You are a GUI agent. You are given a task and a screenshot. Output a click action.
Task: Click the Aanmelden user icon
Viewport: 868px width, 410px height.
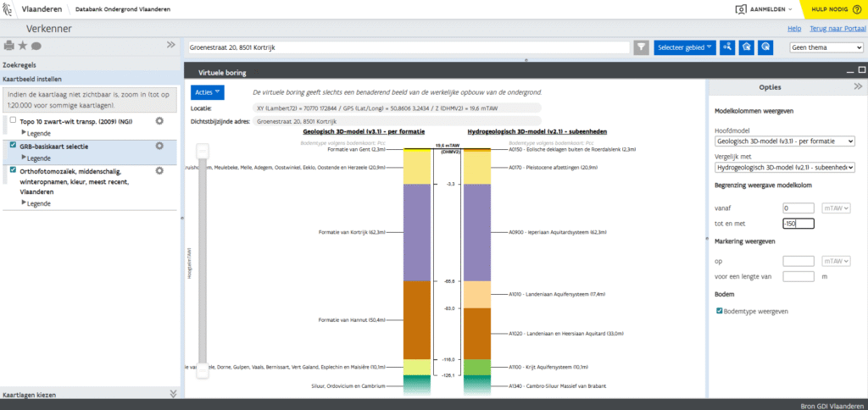click(741, 9)
